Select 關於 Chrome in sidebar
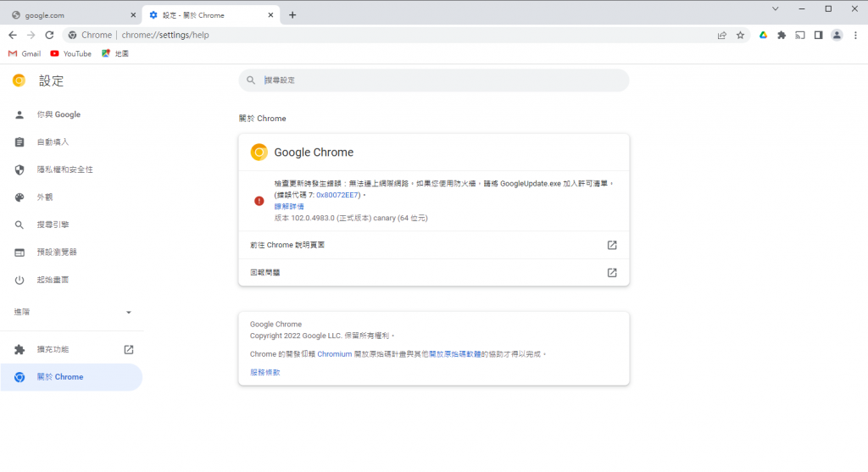 click(71, 377)
